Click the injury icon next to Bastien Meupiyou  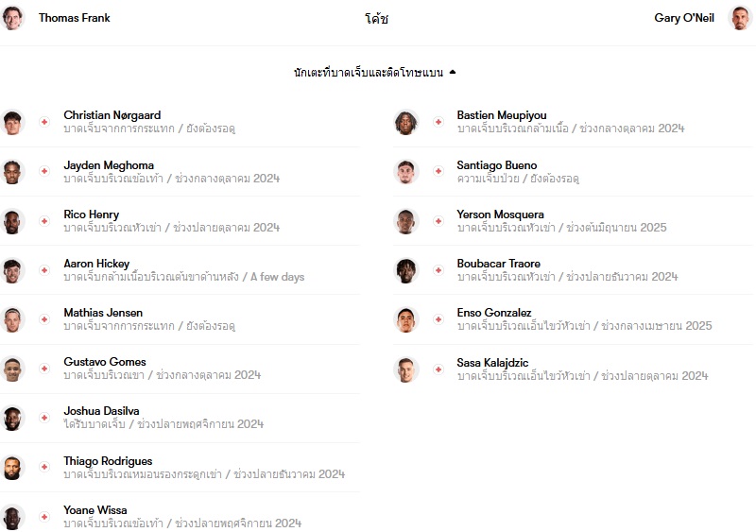coord(438,122)
